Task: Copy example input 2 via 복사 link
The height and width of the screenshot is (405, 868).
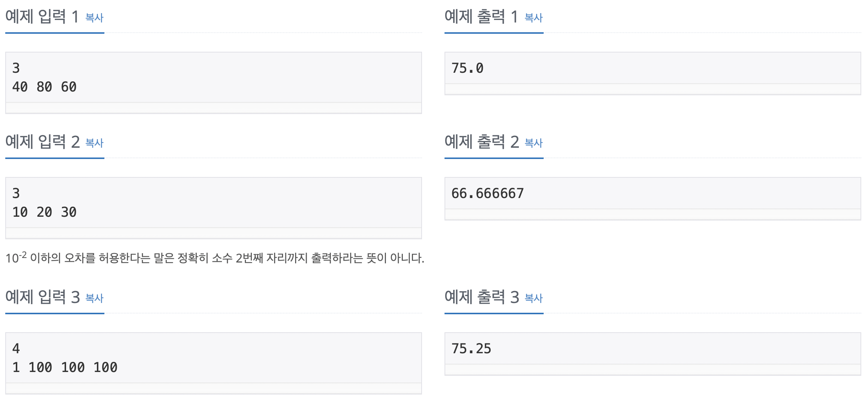Action: [94, 143]
